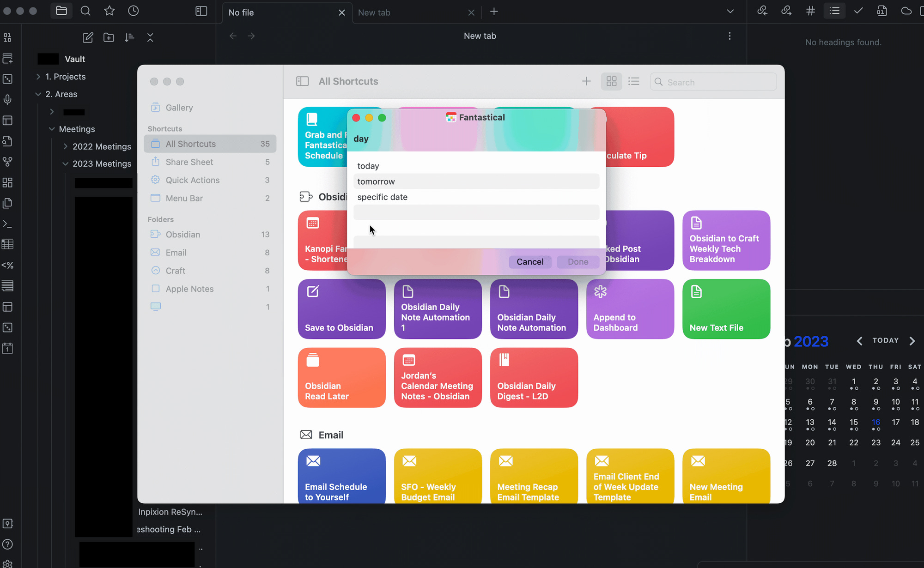Change sort order in Obsidian explorer

coord(129,38)
